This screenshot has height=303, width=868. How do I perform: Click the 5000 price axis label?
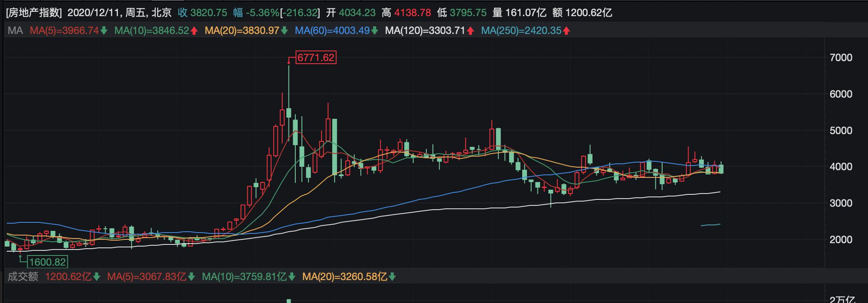(841, 130)
